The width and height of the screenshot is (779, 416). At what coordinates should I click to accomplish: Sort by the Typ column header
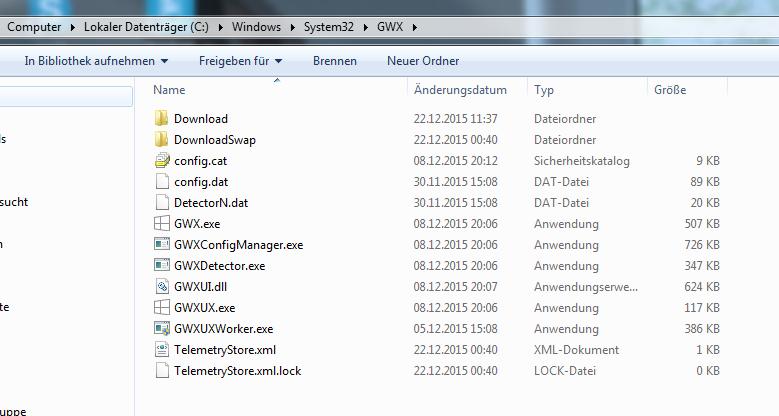(x=544, y=90)
